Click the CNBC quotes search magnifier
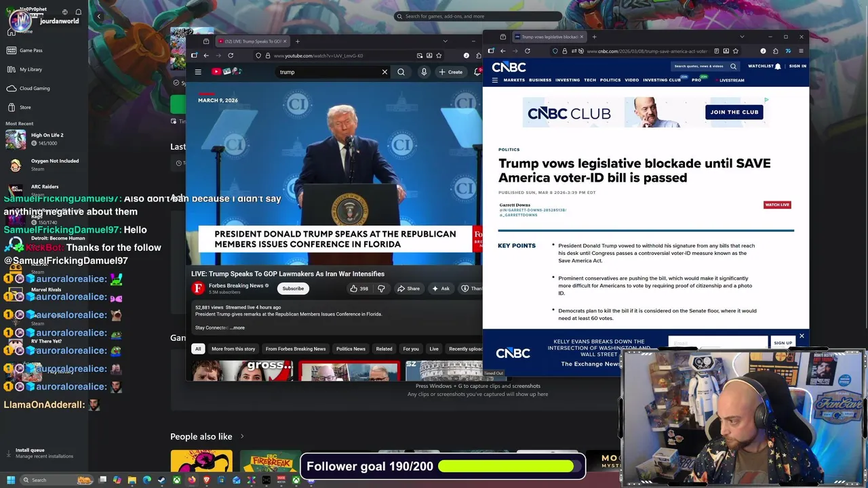This screenshot has width=868, height=488. point(733,66)
